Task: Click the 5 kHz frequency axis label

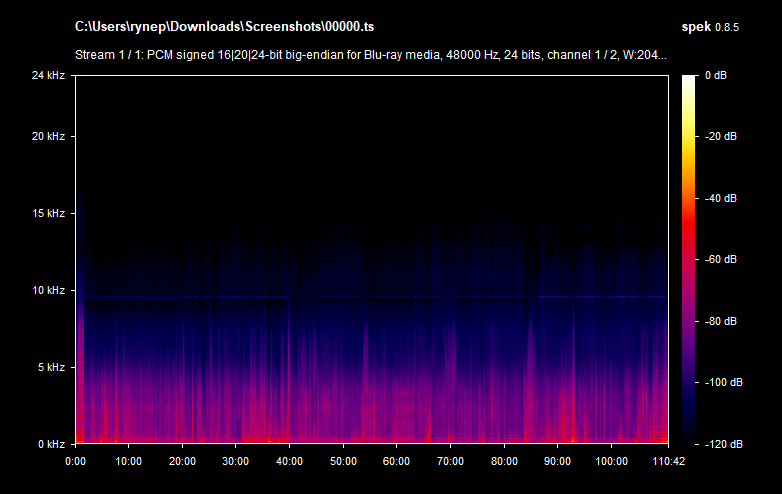Action: click(51, 368)
